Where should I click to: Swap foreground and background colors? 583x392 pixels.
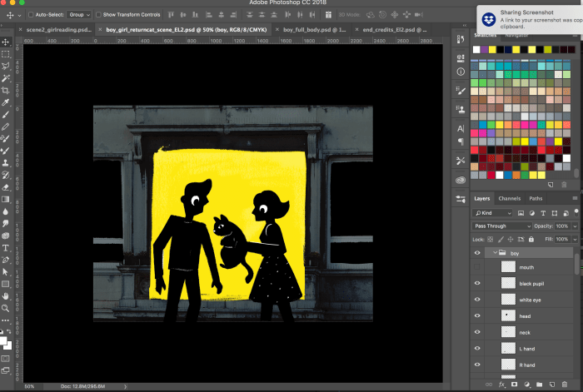9,331
